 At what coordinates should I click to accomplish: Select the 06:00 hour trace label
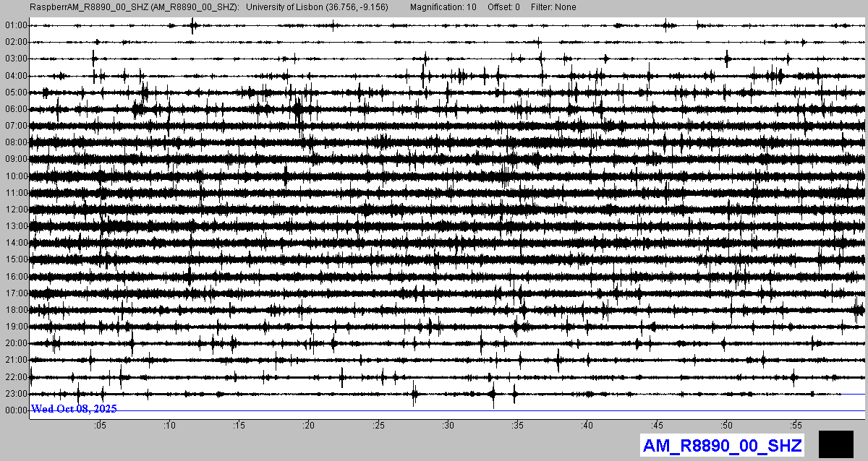coord(15,109)
